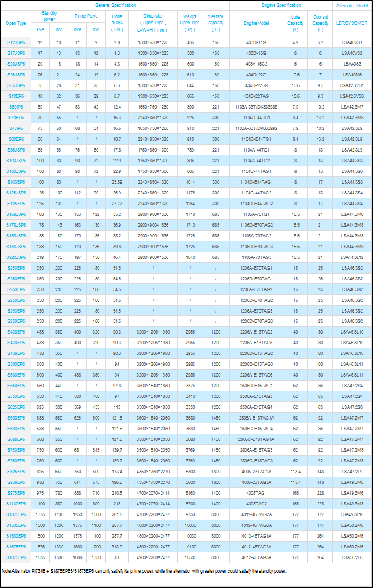Image resolution: width=373 pixels, height=588 pixels.
Task: Click the S40EP6 model link
Action: [x=16, y=96]
